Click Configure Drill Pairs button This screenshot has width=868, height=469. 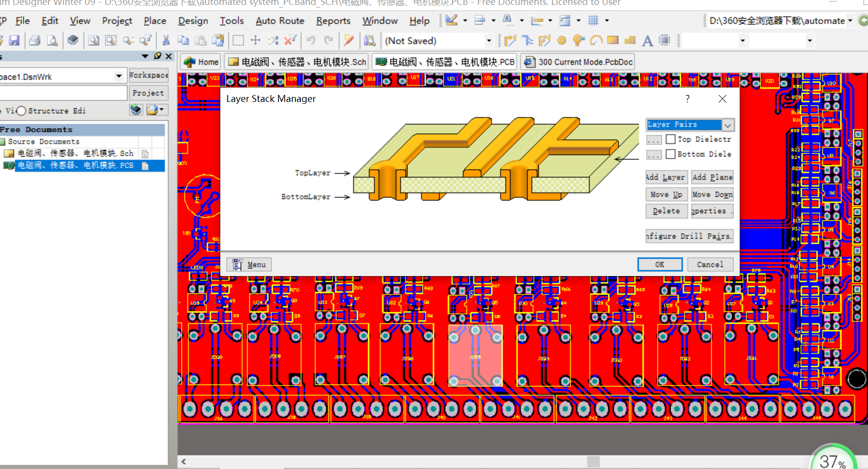689,236
